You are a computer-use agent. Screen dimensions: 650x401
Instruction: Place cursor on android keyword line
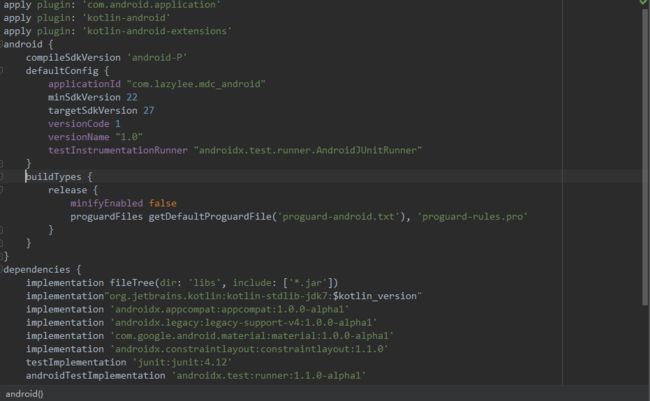[x=23, y=44]
